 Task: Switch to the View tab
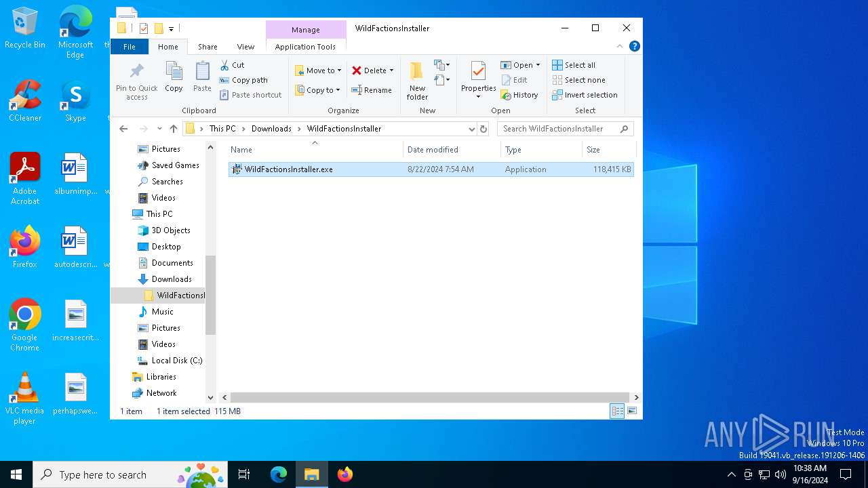point(245,47)
